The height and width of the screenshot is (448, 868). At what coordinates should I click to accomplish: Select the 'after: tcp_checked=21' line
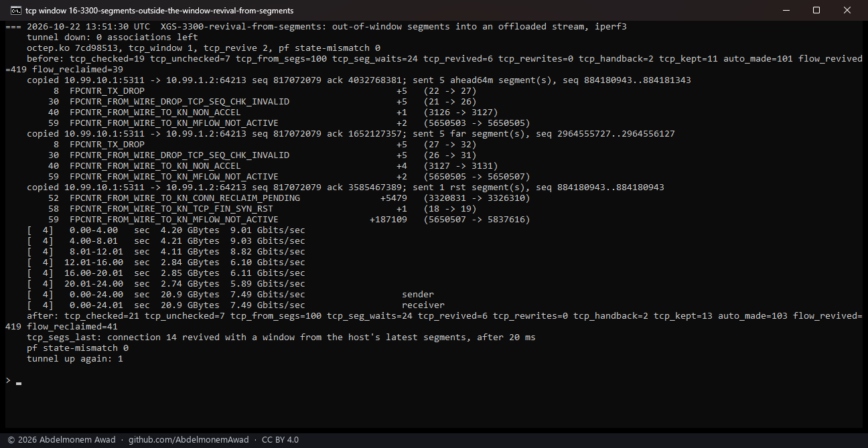tap(445, 316)
